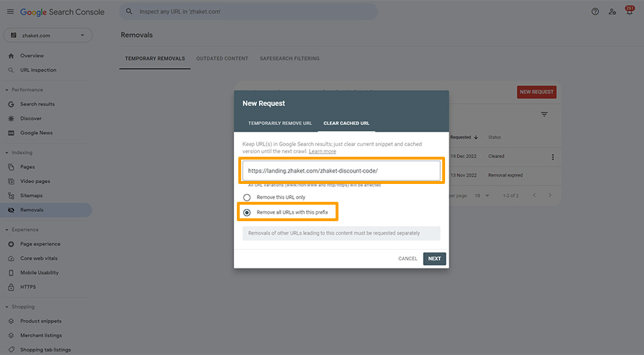Screen dimensions: 644x355
Task: Switch to Clear Cached URL tab
Action: (346, 123)
